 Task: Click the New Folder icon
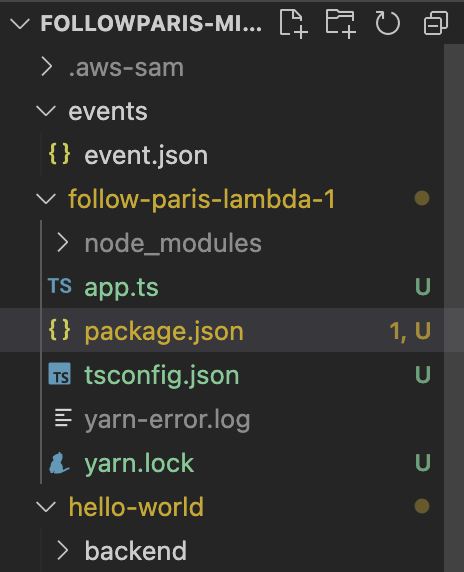[340, 24]
